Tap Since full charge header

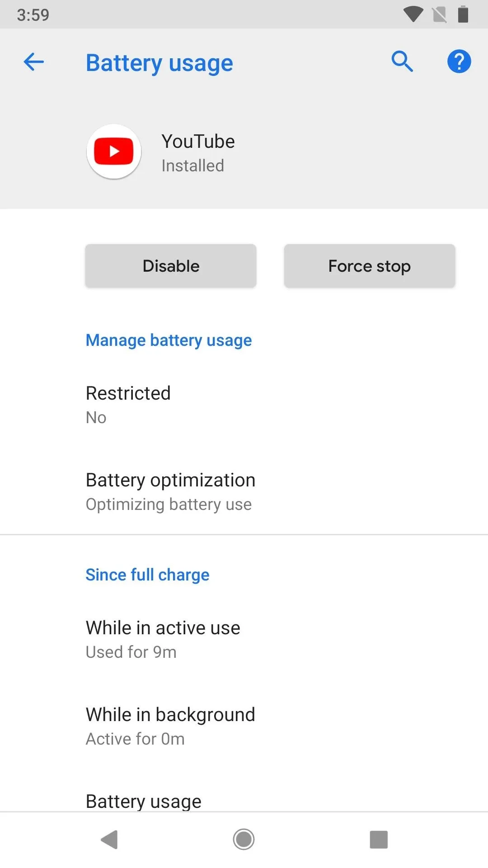[147, 575]
